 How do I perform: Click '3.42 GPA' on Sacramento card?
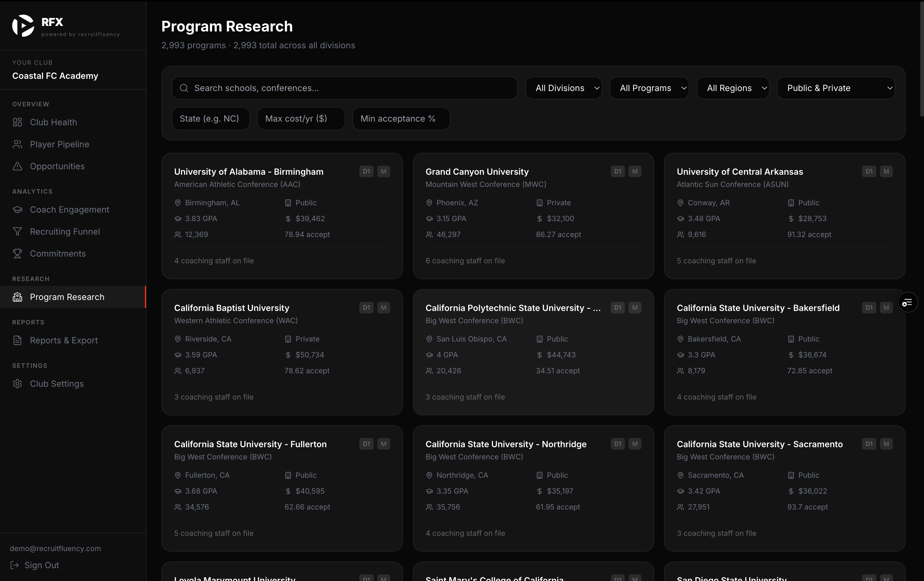tap(704, 491)
